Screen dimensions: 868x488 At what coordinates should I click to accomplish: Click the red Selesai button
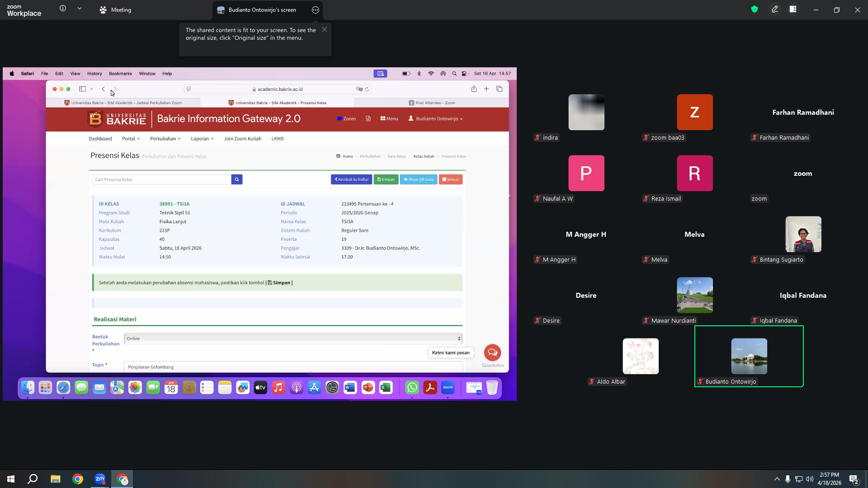(451, 179)
